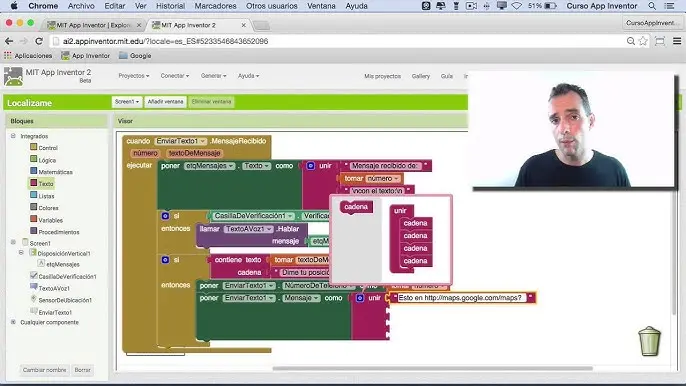This screenshot has width=686, height=386.
Task: Select the Texto blocks category
Action: click(42, 183)
